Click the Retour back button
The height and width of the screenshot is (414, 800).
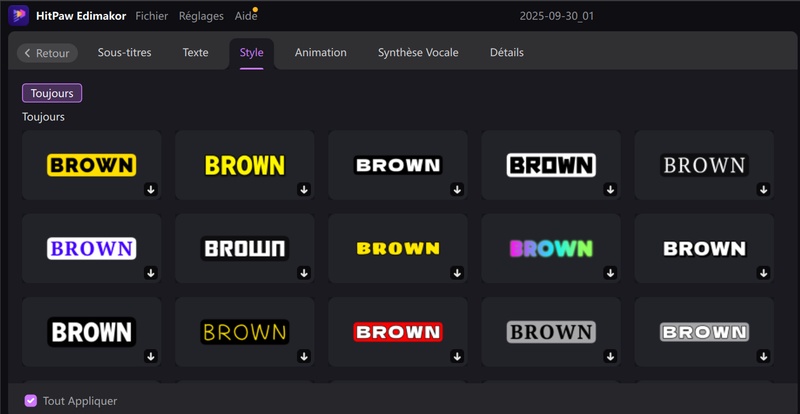[47, 53]
